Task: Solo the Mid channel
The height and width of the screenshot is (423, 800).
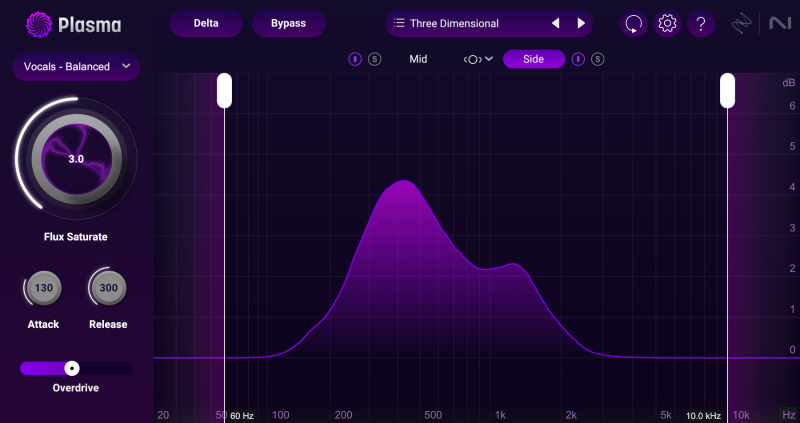Action: (374, 59)
